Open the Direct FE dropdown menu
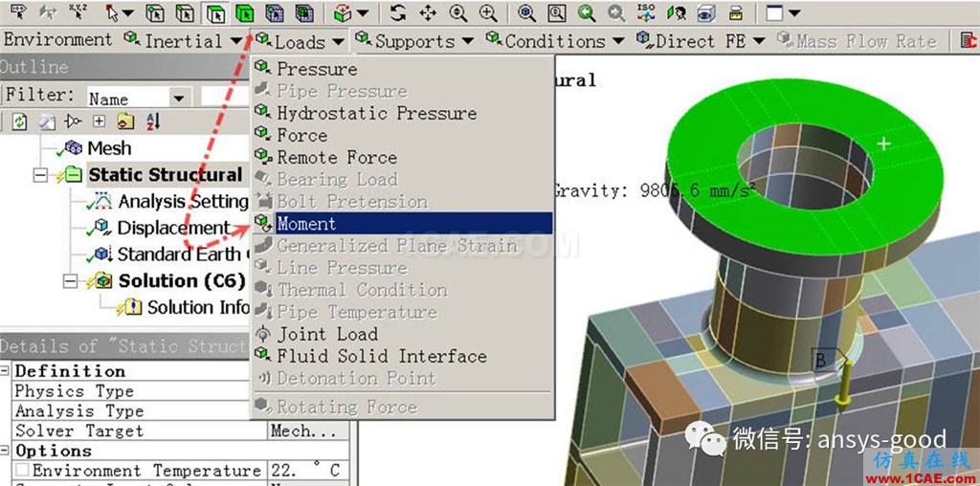980x486 pixels. click(701, 41)
